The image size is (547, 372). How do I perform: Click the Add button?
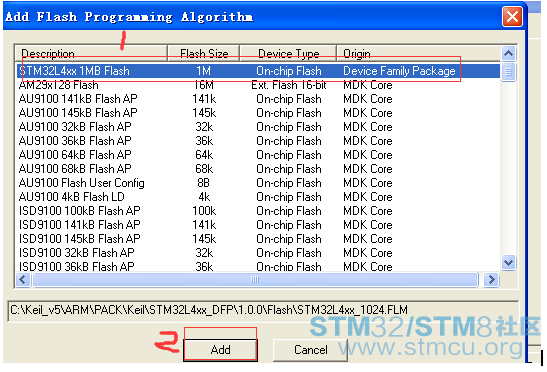click(x=220, y=350)
